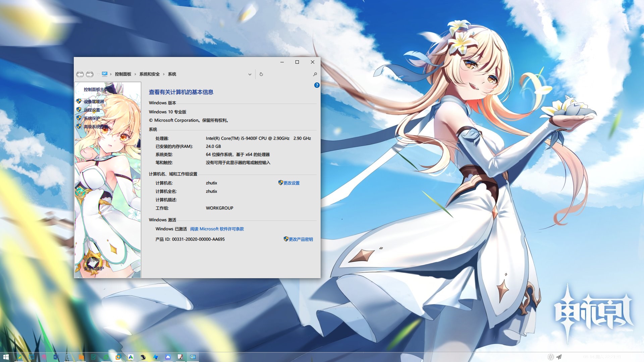Navigate to 系统和安全 in the breadcrumb
The width and height of the screenshot is (644, 362).
150,74
